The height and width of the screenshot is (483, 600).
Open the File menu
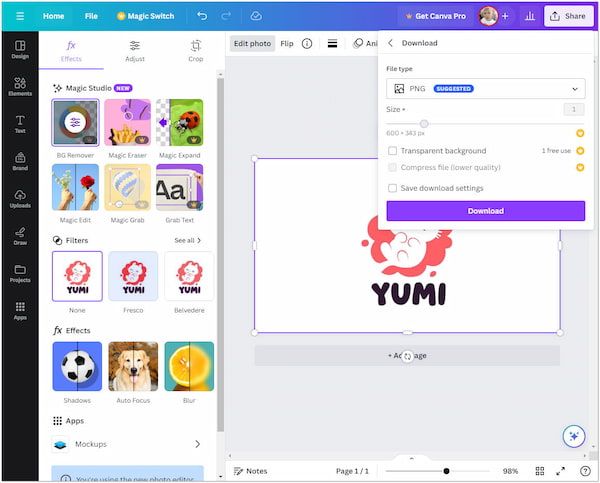coord(91,16)
